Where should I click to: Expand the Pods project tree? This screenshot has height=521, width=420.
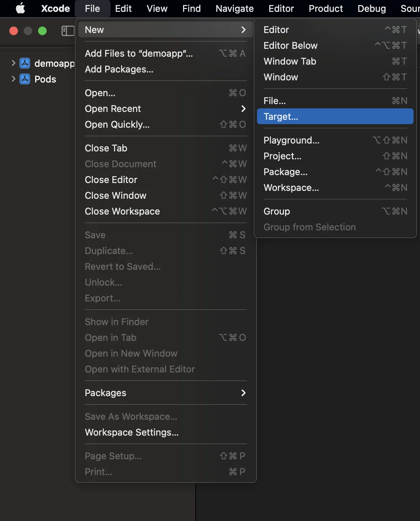[x=13, y=79]
